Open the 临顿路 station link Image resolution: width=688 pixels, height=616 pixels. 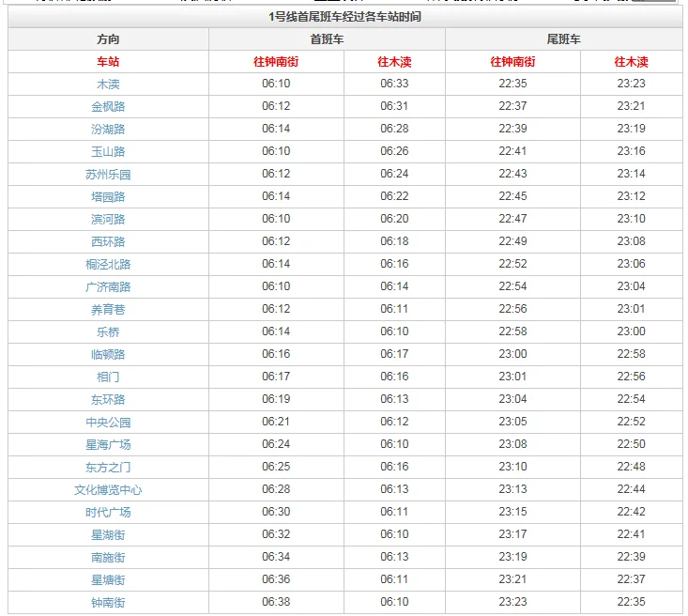(x=108, y=354)
